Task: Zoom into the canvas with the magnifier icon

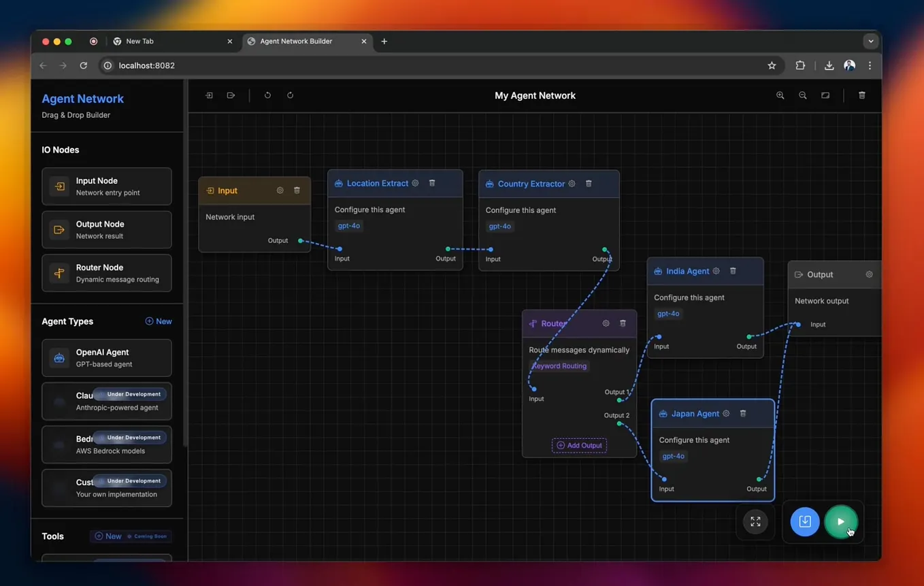Action: click(780, 95)
